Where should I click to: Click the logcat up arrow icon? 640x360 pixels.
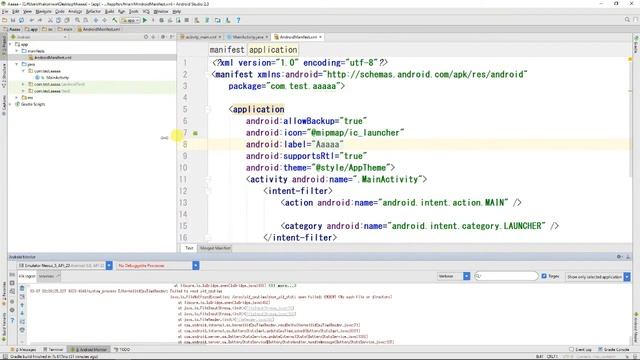[22, 305]
